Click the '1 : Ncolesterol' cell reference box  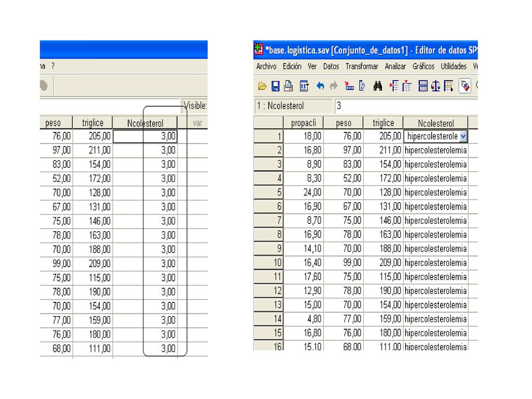point(294,106)
